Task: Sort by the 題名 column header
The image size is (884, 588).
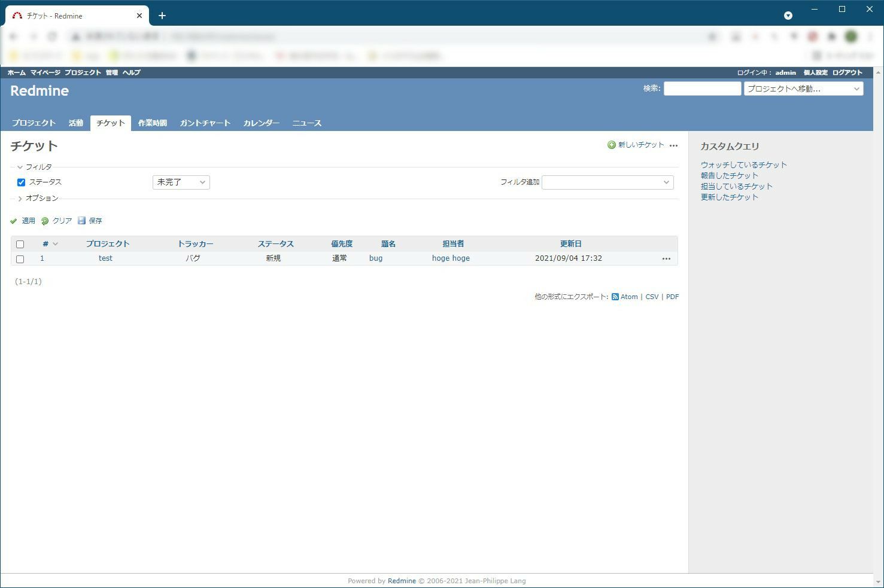Action: click(x=388, y=244)
